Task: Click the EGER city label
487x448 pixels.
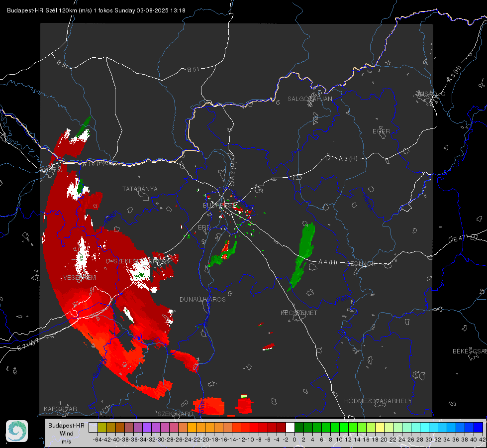Action: tap(381, 131)
